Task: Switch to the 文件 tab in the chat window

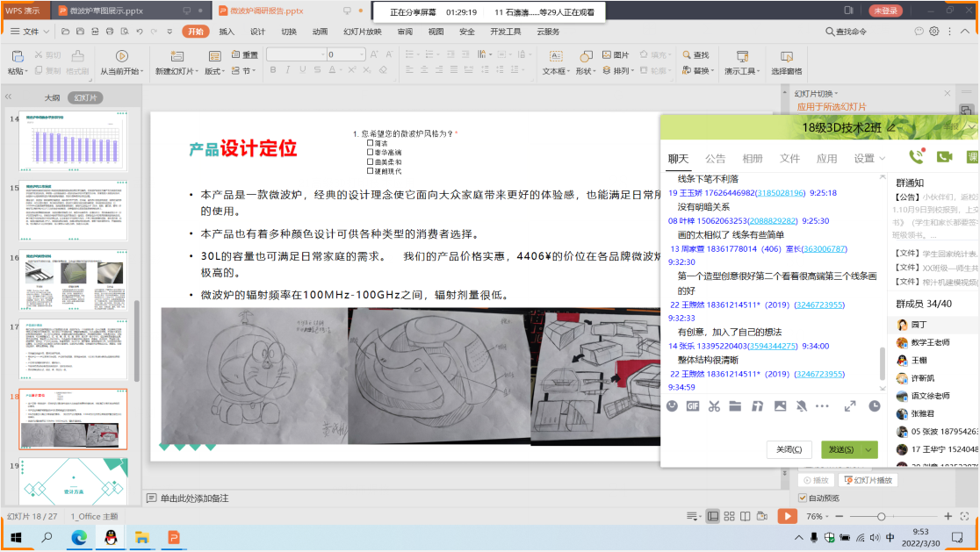Action: (789, 159)
